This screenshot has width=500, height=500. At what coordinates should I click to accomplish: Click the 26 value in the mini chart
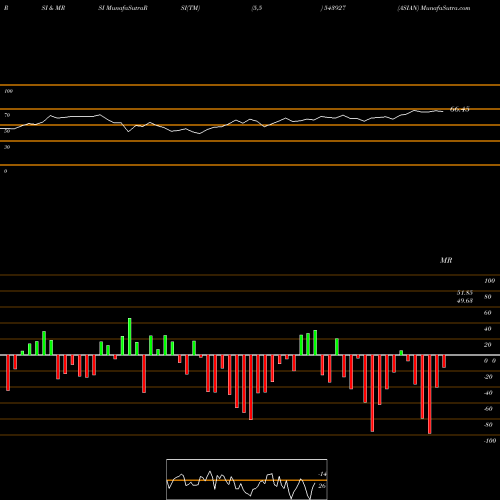coord(322,486)
